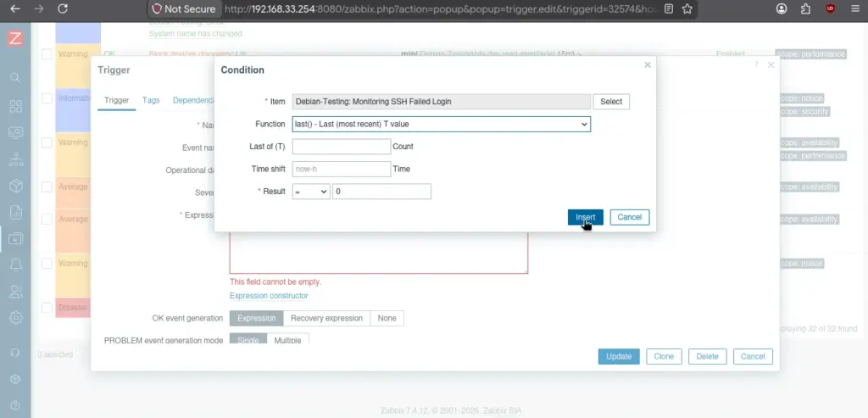The height and width of the screenshot is (418, 868).
Task: Switch to the Trigger tab
Action: [117, 100]
